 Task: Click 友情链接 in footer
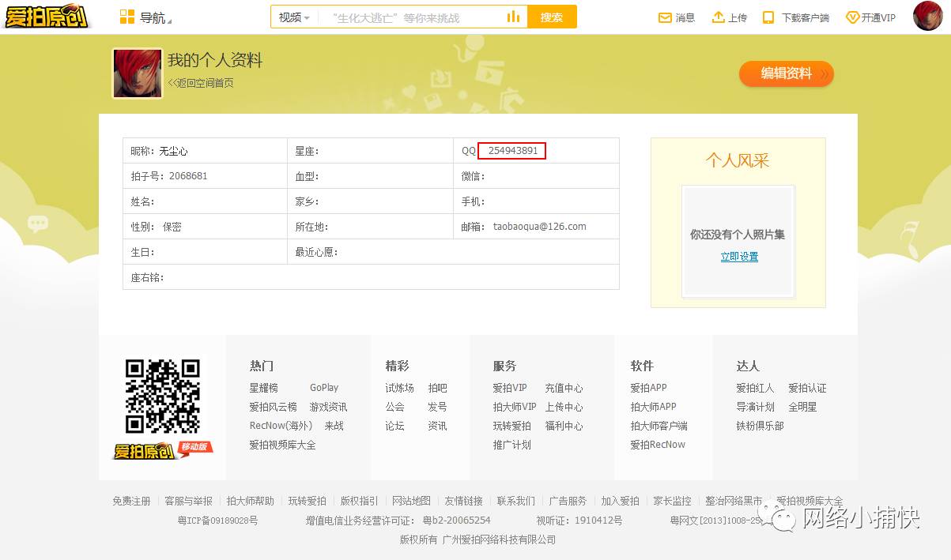tap(463, 501)
